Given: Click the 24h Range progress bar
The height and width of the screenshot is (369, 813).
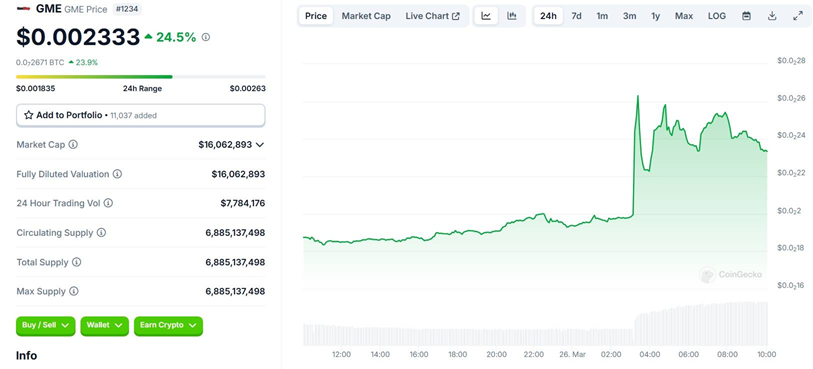Looking at the screenshot, I should coord(141,77).
